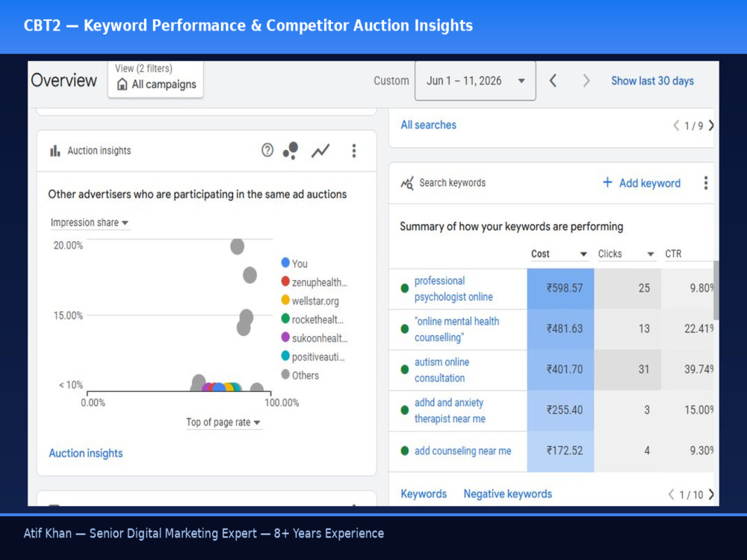747x560 pixels.
Task: Click the ₹481.63 cost cell
Action: (x=560, y=329)
